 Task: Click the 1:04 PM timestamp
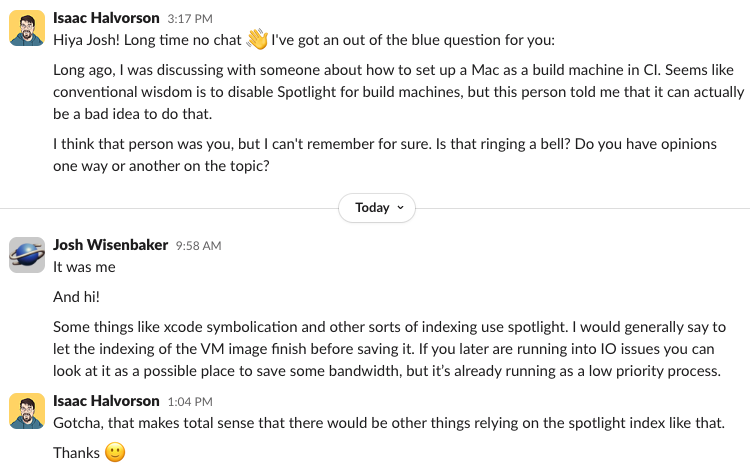[190, 402]
